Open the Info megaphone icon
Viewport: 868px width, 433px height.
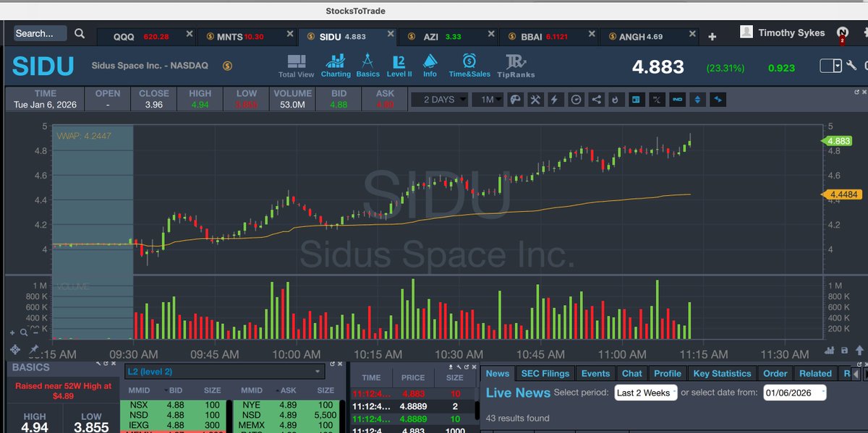click(430, 66)
